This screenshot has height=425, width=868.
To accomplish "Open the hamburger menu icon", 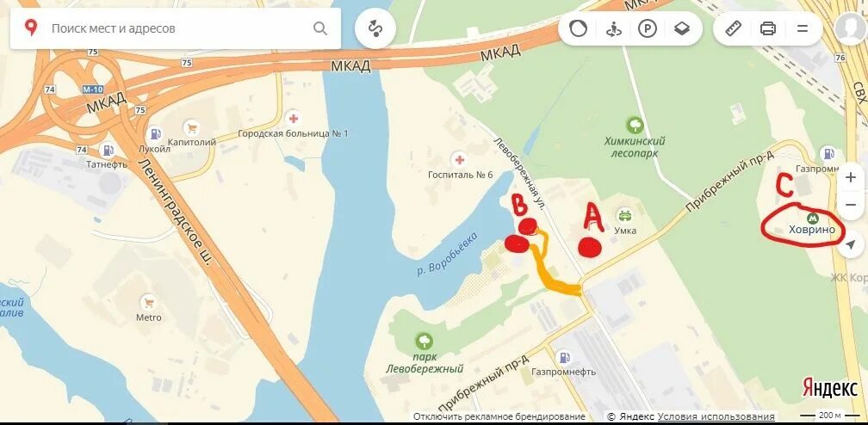I will tap(803, 28).
